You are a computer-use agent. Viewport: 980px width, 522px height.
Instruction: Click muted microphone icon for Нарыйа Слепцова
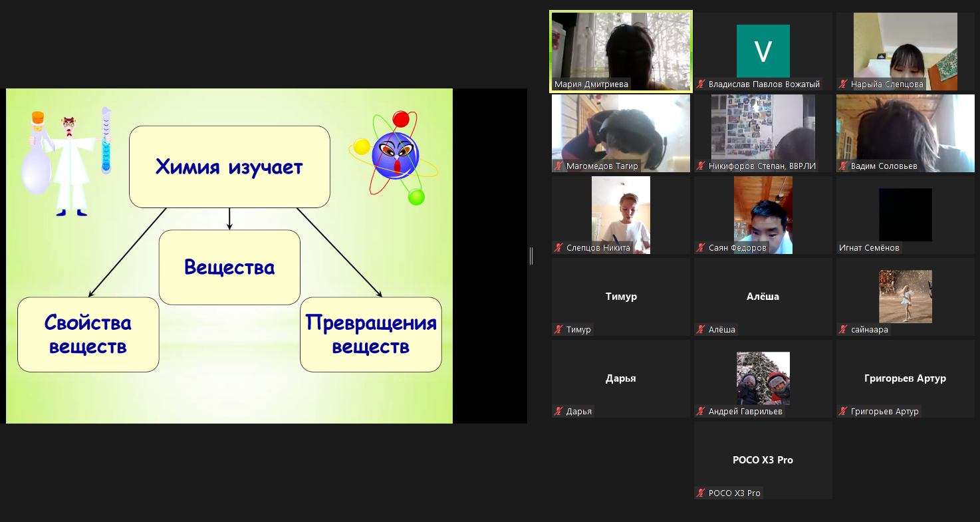pyautogui.click(x=843, y=84)
